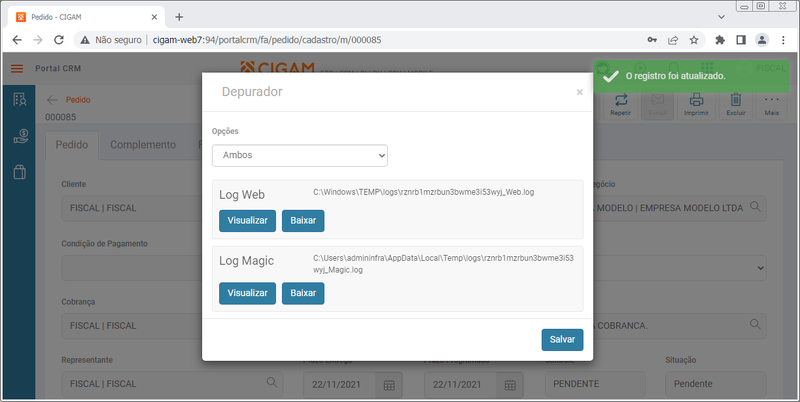Click the Cobrança field 'FISCAL | FISCAL'

(132, 326)
